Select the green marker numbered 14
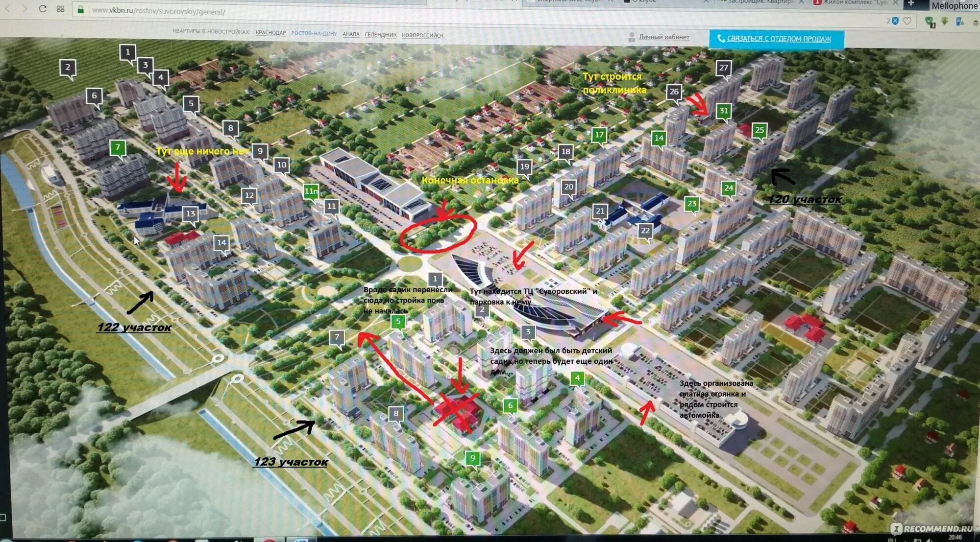 (659, 139)
